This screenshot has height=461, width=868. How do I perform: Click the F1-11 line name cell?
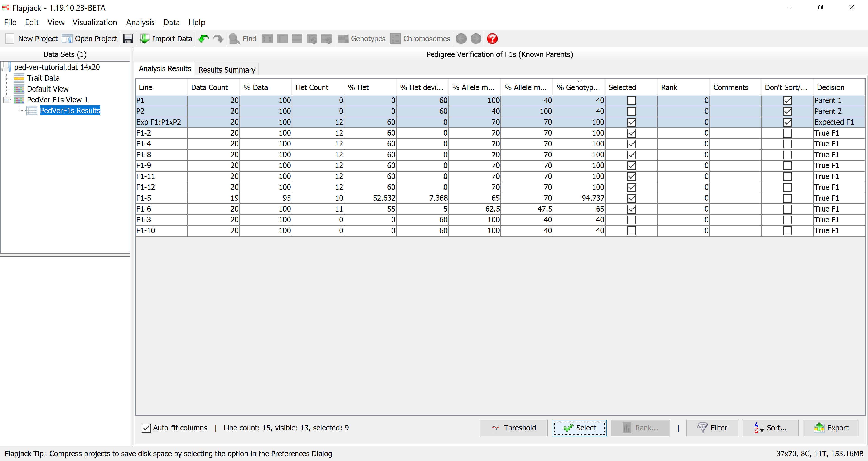coord(161,176)
